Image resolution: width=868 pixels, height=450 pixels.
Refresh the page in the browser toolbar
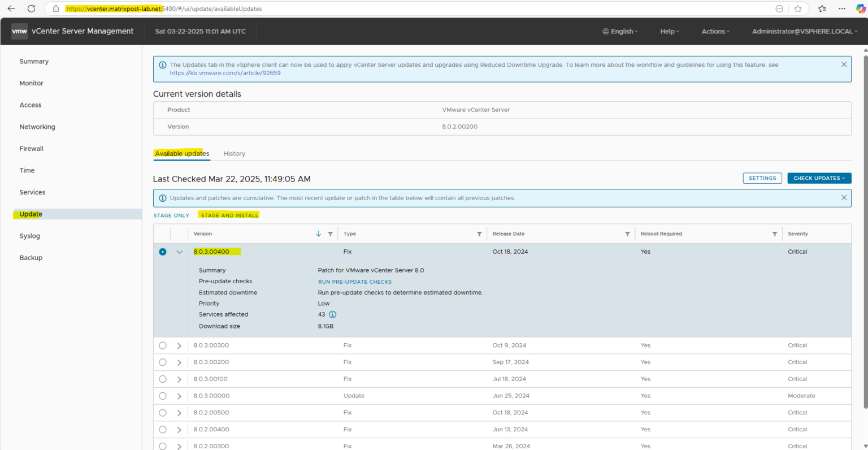(31, 8)
